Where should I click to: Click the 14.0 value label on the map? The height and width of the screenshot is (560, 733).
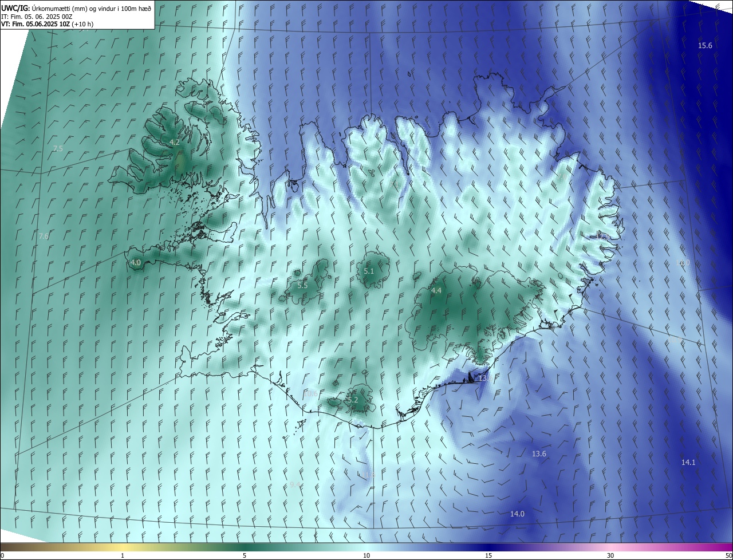click(517, 514)
